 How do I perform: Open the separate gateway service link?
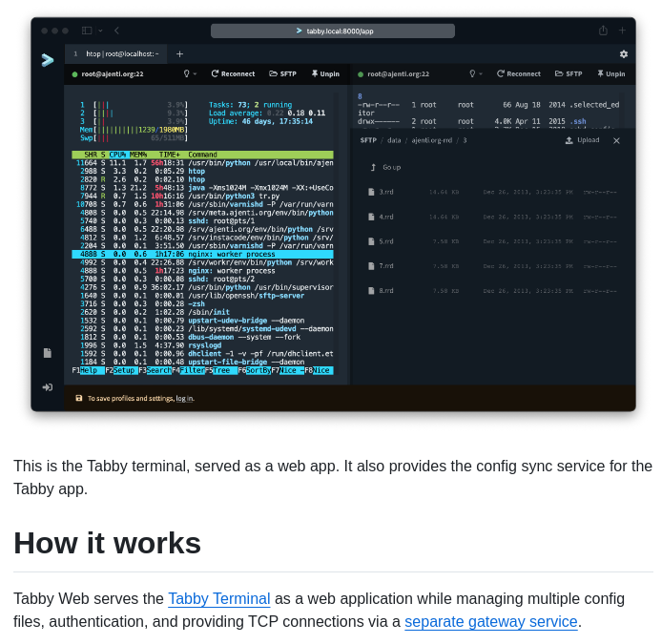pos(491,622)
